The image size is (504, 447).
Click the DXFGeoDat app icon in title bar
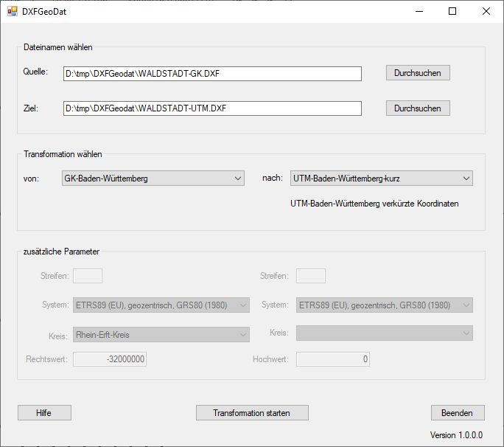[12, 11]
